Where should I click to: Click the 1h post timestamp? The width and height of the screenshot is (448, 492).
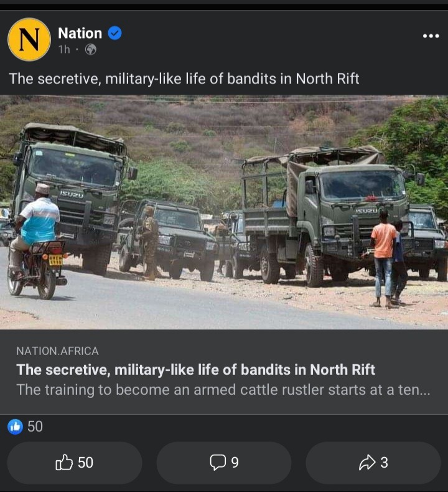[x=64, y=50]
